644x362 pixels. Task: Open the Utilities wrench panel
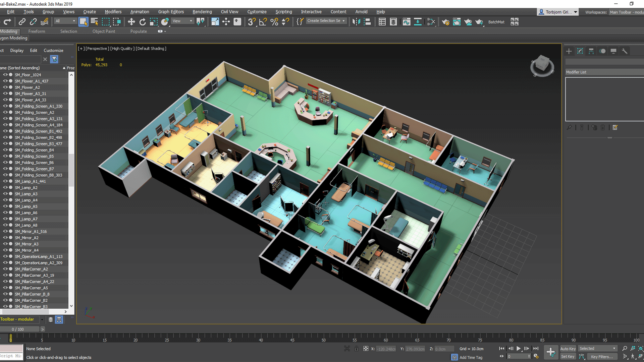pos(624,51)
